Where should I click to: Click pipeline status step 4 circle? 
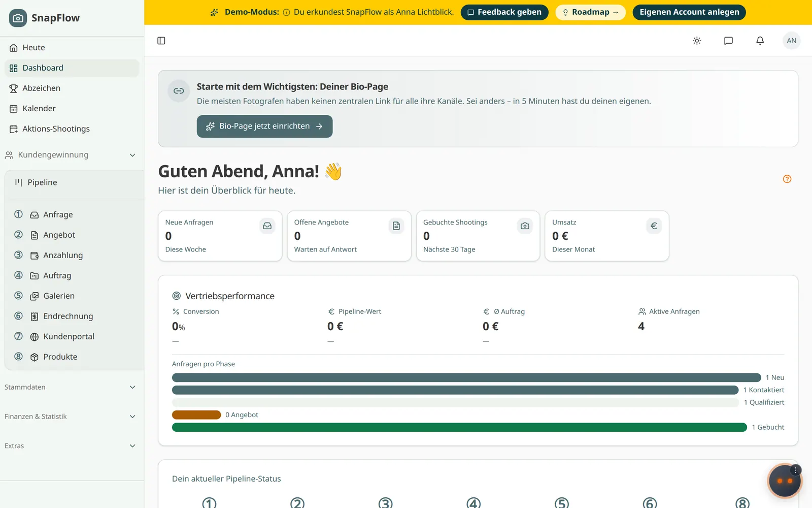pos(473,503)
